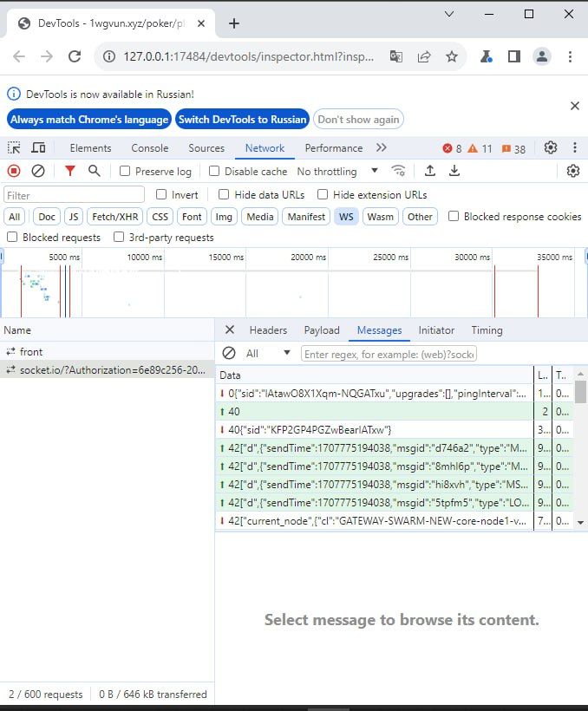Clear the network log
The image size is (588, 711).
pyautogui.click(x=38, y=171)
